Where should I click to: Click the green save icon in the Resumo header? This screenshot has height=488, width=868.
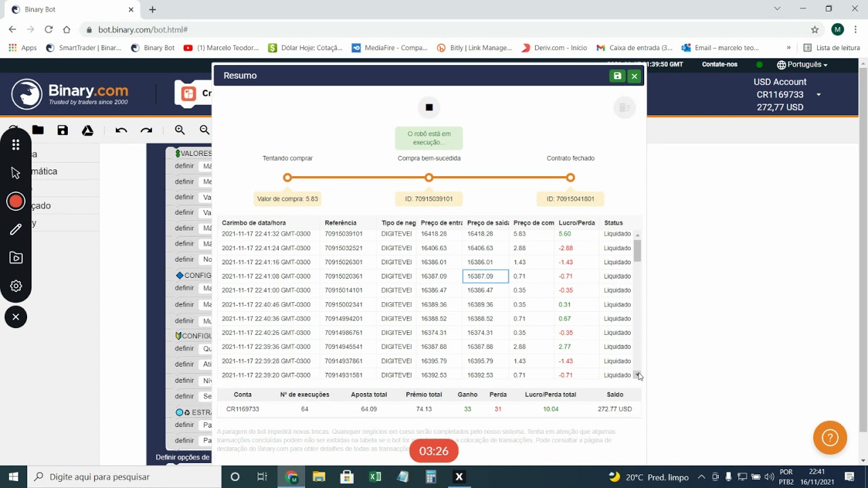pos(617,76)
